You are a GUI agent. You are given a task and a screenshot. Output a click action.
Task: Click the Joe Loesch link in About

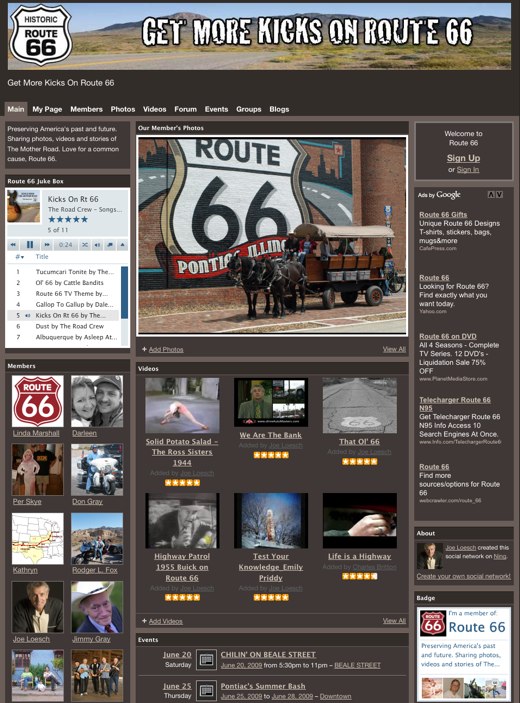click(460, 548)
